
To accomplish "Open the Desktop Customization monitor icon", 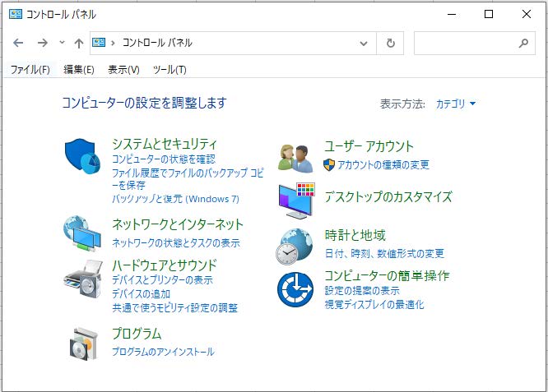I will pyautogui.click(x=297, y=201).
